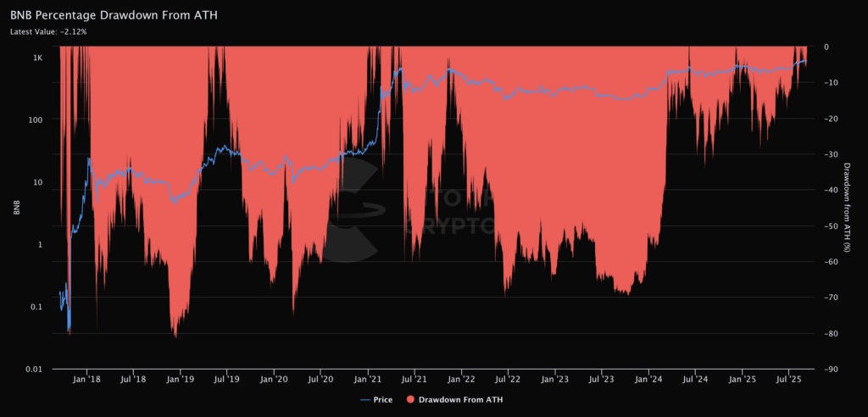Click the Jul '25 x-axis label
The width and height of the screenshot is (868, 417).
click(788, 379)
